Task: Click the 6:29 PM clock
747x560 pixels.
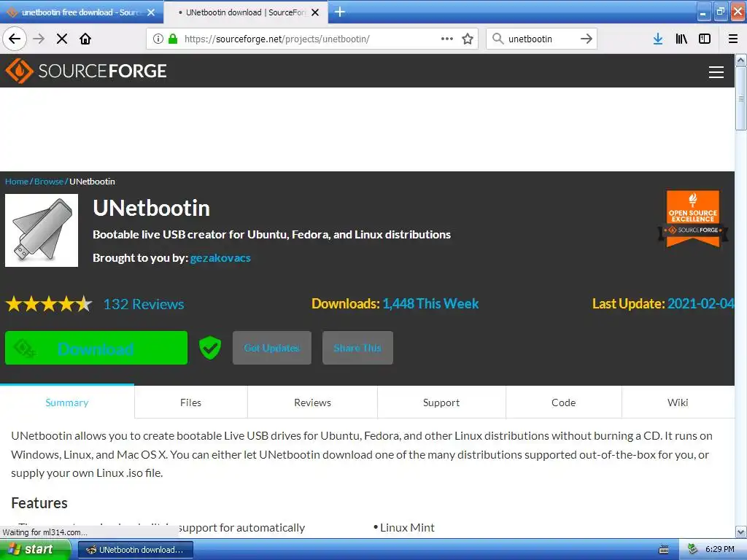Action: click(x=720, y=549)
